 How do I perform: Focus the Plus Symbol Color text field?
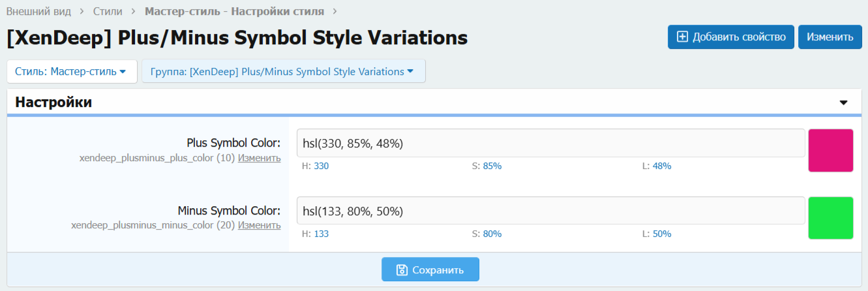[x=550, y=143]
